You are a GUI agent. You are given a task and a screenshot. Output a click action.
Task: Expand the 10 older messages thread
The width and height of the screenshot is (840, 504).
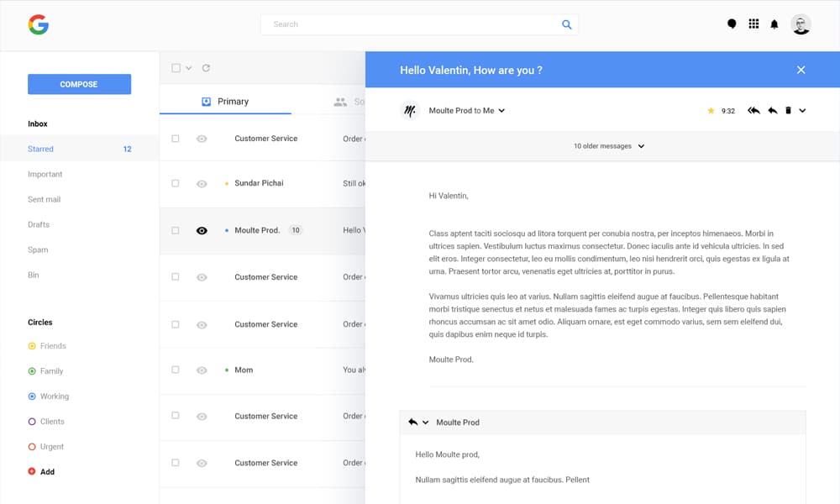point(608,145)
